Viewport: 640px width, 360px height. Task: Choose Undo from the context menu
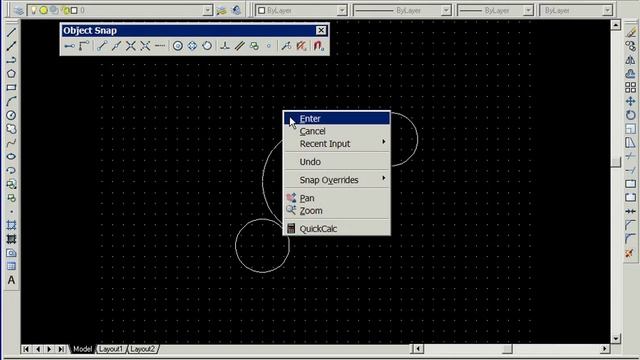[337, 162]
